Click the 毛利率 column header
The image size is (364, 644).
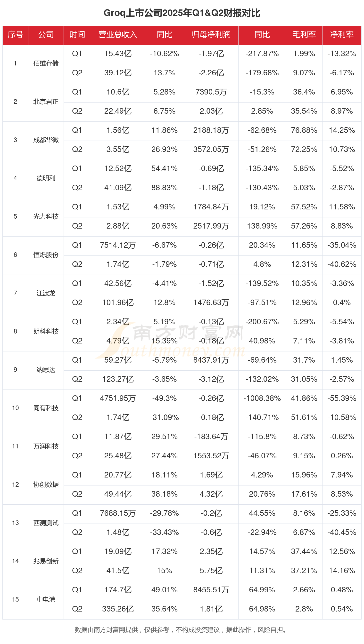coord(304,34)
